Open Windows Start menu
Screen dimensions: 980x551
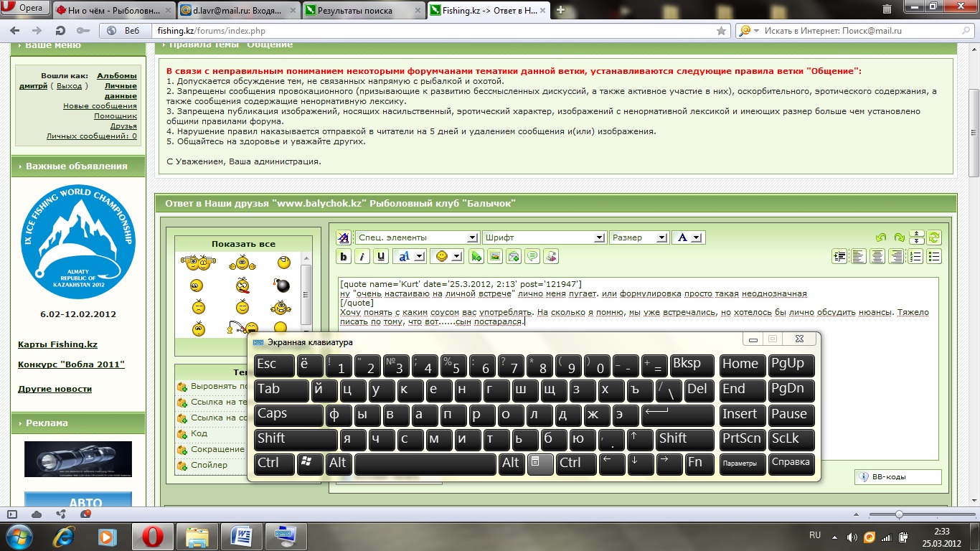point(19,536)
